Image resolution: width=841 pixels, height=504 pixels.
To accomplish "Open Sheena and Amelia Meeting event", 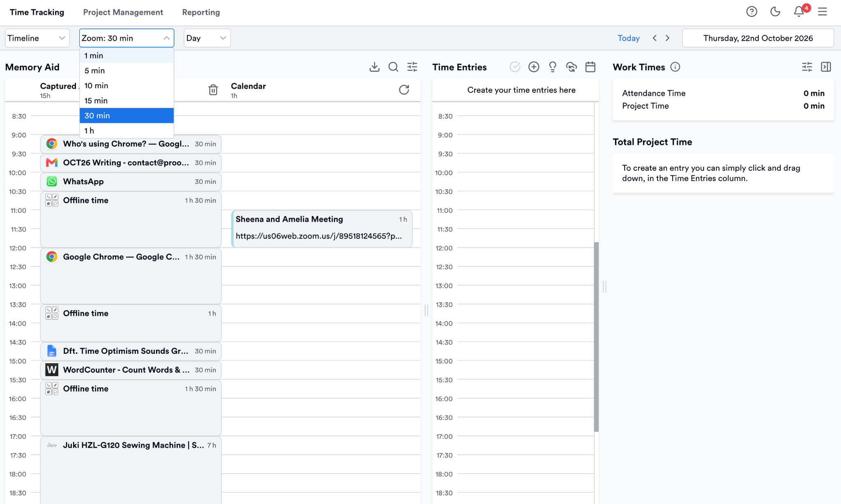I will coord(322,229).
